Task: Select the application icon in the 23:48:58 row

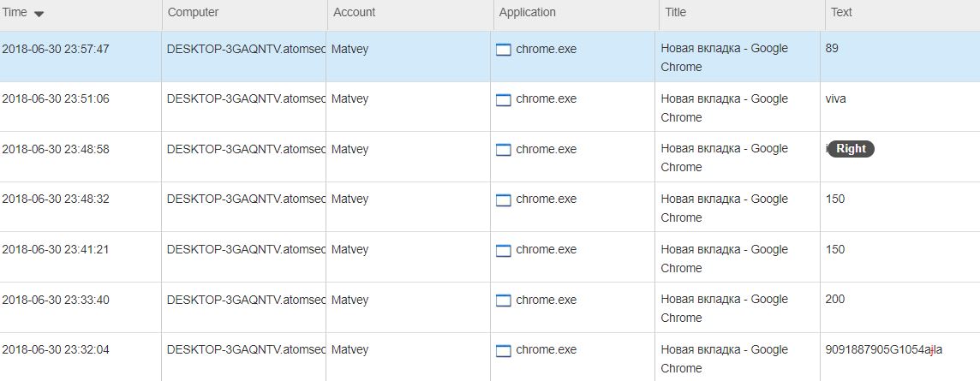Action: pyautogui.click(x=504, y=150)
